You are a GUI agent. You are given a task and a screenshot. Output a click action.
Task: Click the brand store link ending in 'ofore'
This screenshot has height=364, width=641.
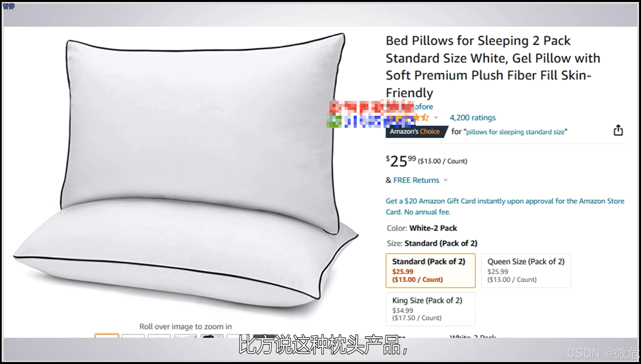423,107
